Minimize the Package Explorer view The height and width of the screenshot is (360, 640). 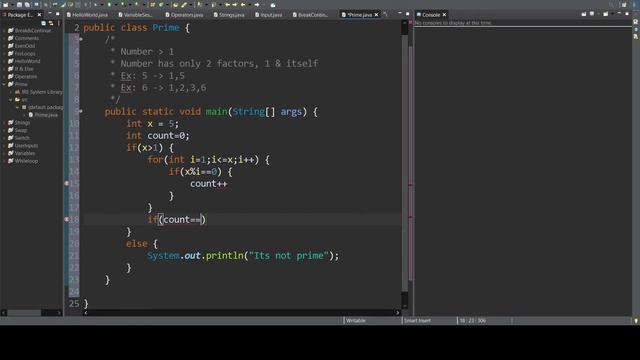click(x=50, y=14)
